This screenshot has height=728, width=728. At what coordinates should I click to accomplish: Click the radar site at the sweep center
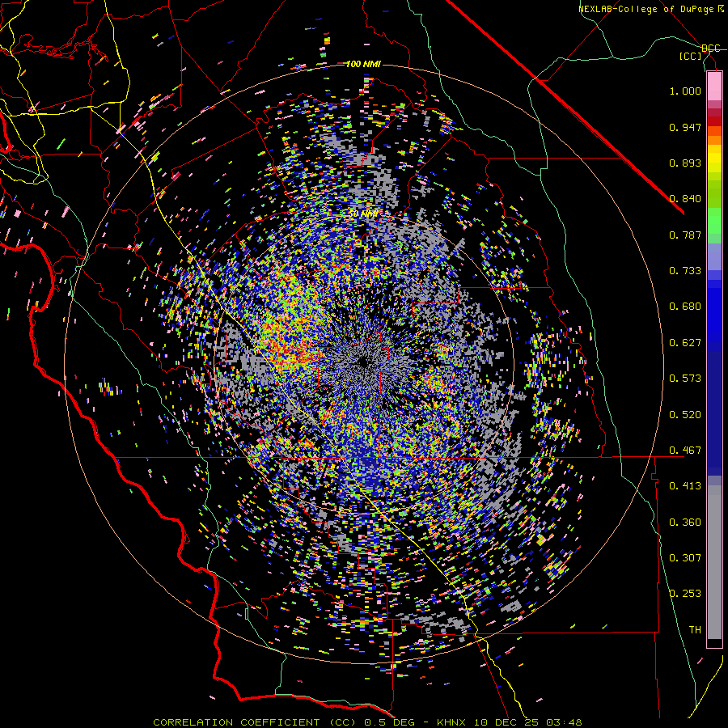tap(363, 362)
